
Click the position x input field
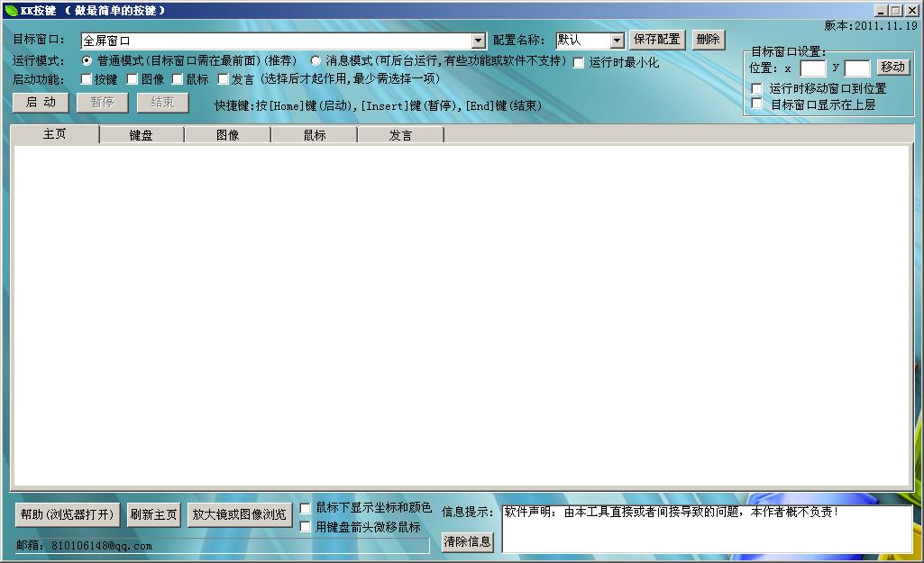point(812,68)
